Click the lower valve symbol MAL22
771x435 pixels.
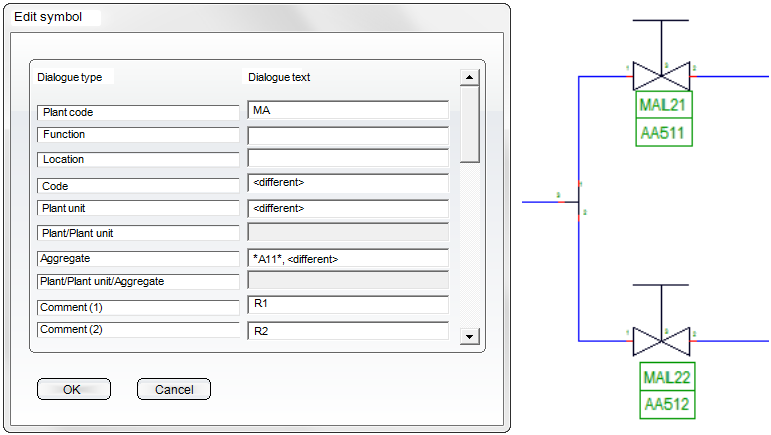[661, 341]
